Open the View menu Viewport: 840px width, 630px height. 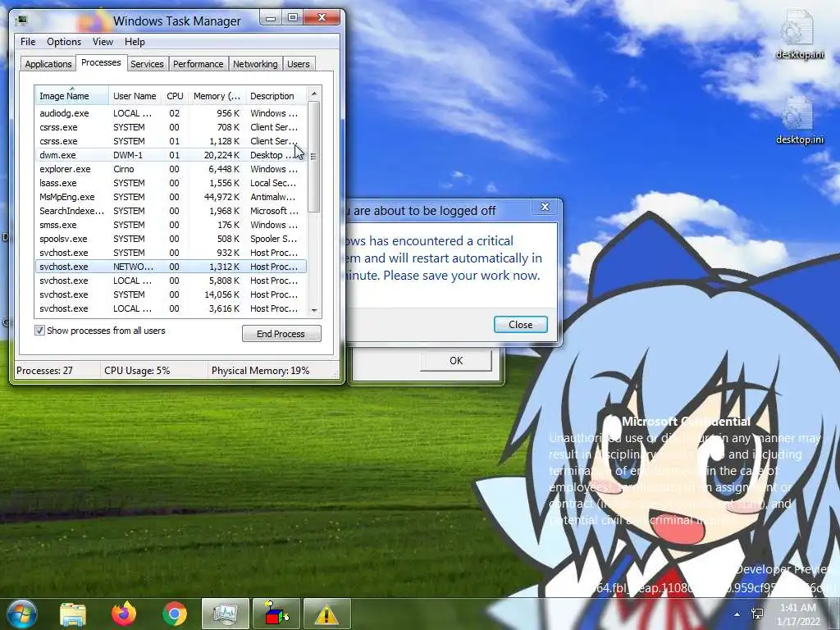coord(103,42)
